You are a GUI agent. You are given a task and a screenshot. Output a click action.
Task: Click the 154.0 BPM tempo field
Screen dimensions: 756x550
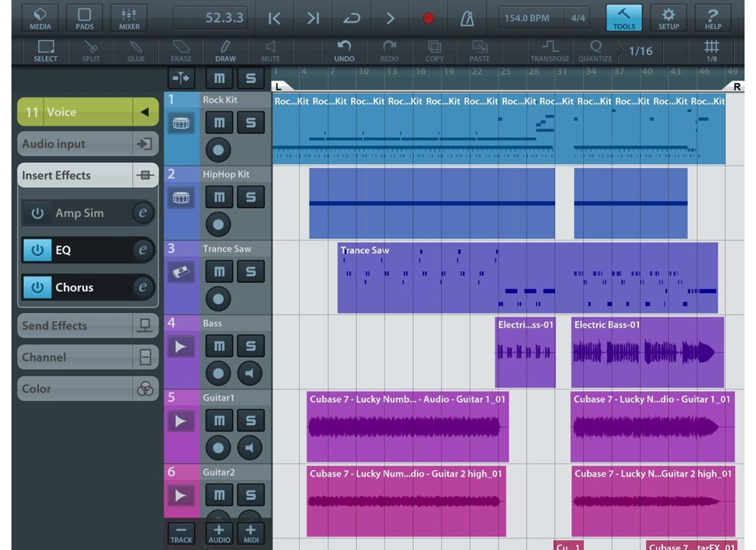coord(530,18)
